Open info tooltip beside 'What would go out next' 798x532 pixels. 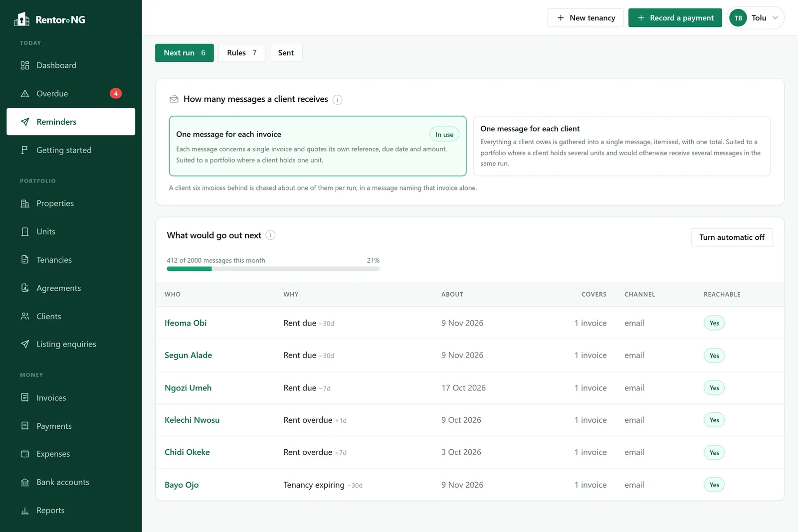[270, 235]
